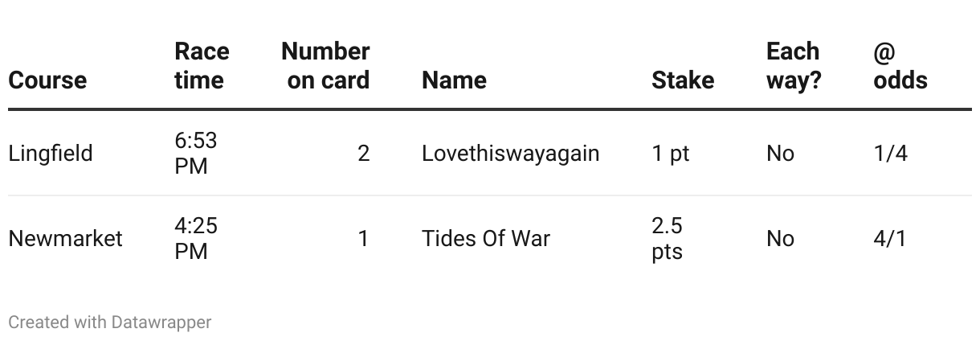Image resolution: width=980 pixels, height=341 pixels.
Task: Click the 4:25 PM race time
Action: click(195, 239)
